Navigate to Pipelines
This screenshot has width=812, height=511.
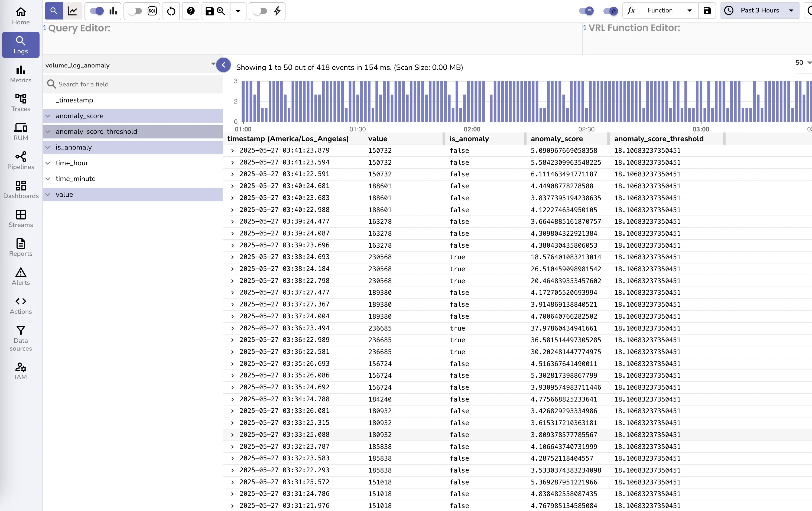pos(21,161)
